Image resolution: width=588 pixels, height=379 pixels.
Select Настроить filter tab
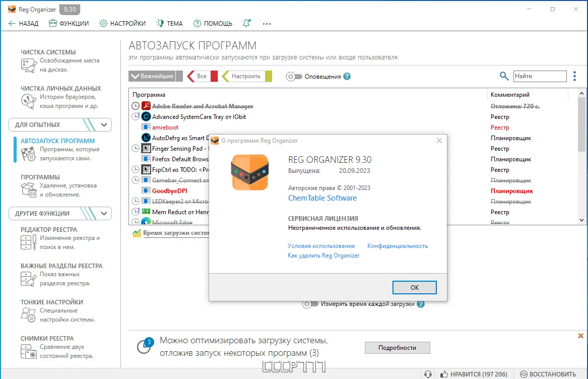[x=247, y=76]
